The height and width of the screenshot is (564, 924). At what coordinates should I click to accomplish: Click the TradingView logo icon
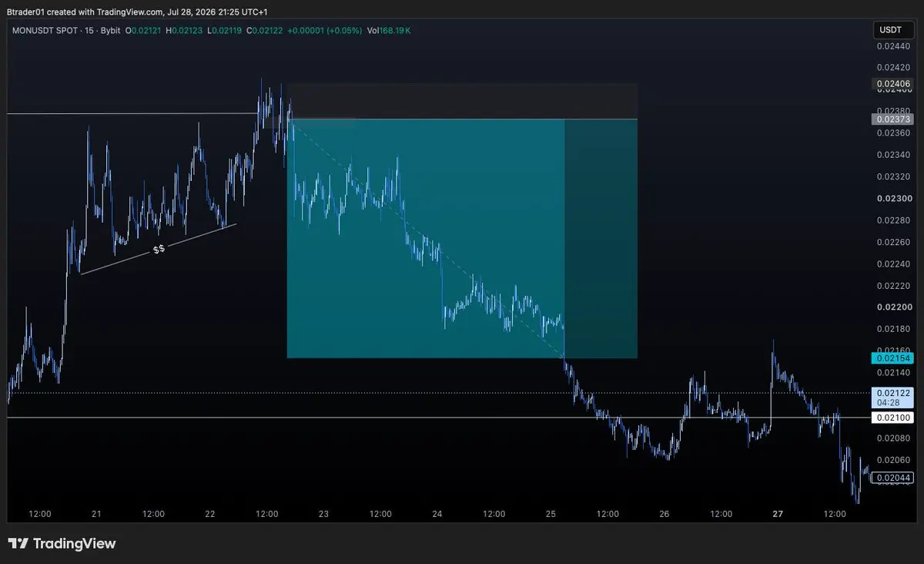point(18,543)
